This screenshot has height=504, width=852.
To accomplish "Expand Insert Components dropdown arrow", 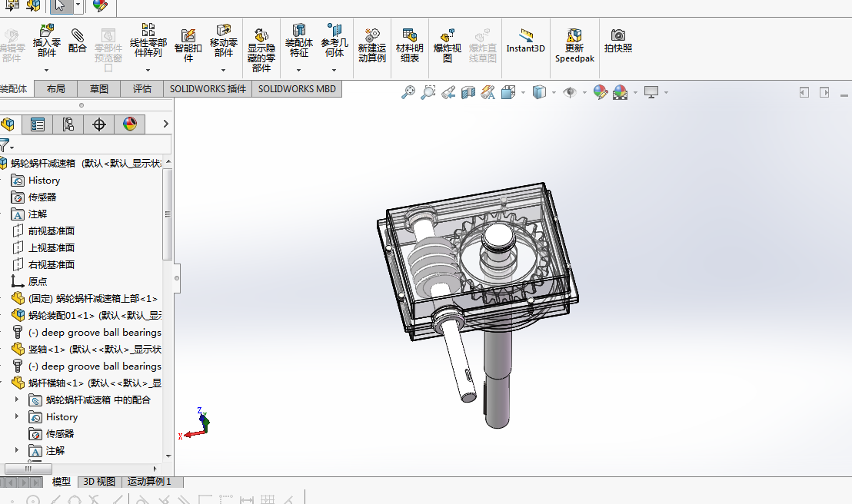I will click(x=46, y=70).
